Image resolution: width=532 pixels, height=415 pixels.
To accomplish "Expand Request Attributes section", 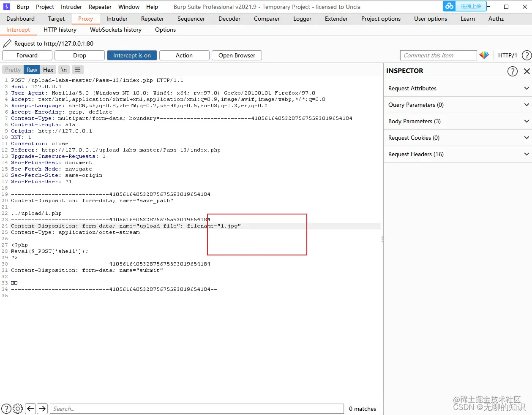I will (x=458, y=88).
